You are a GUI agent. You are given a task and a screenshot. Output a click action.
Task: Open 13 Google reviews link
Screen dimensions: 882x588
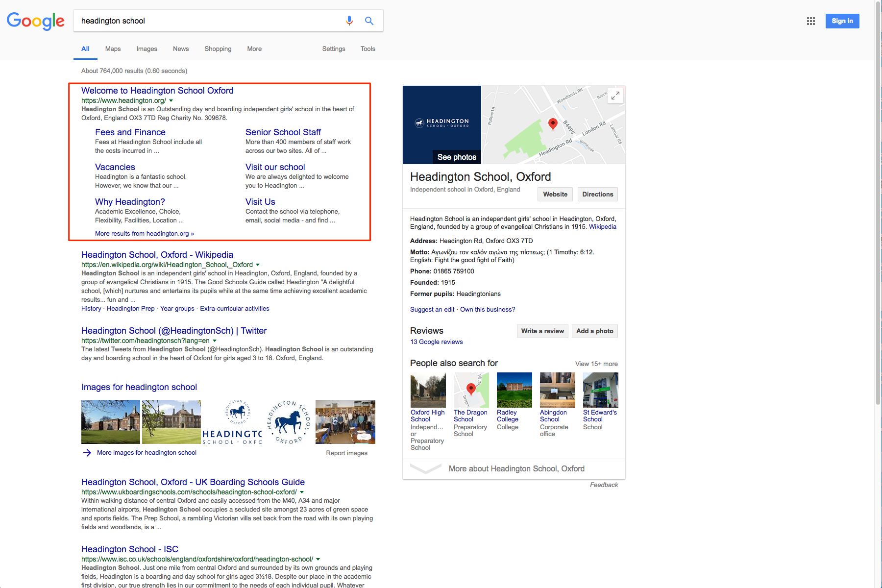click(x=437, y=342)
